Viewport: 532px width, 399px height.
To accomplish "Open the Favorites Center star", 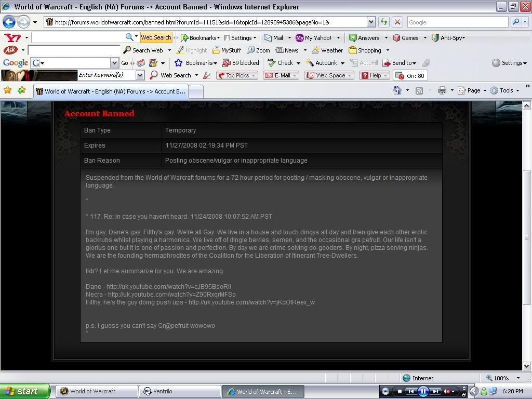I will coord(7,90).
